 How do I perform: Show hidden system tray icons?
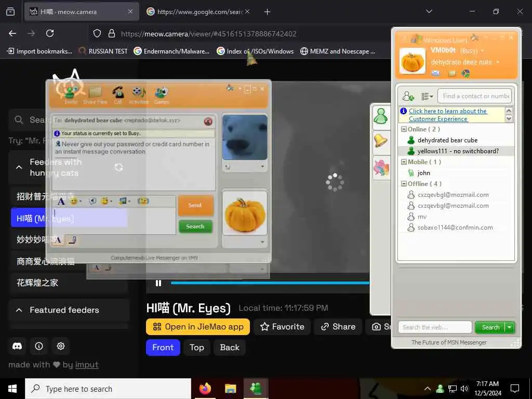[428, 389]
